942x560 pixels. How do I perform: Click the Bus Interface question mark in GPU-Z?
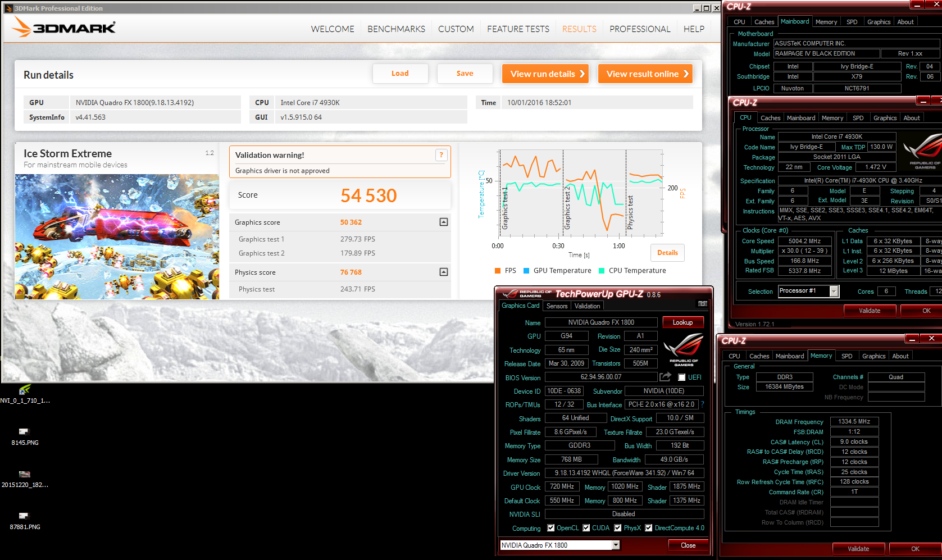[x=702, y=404]
